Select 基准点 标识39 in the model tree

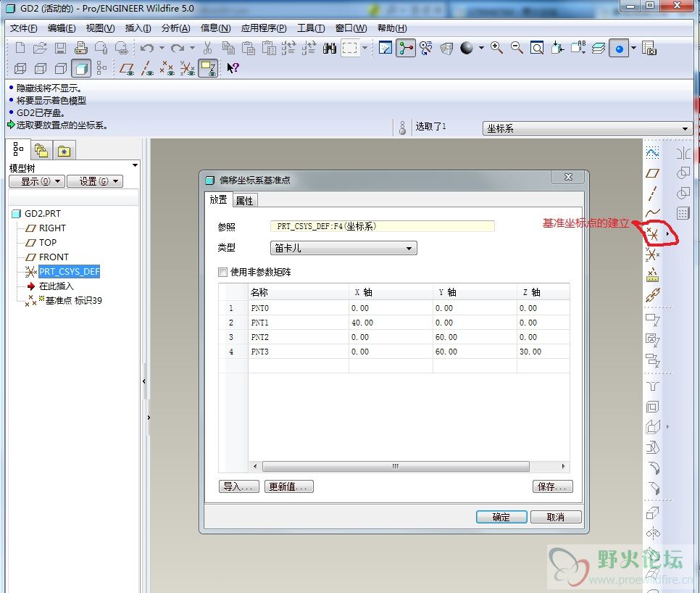(74, 301)
